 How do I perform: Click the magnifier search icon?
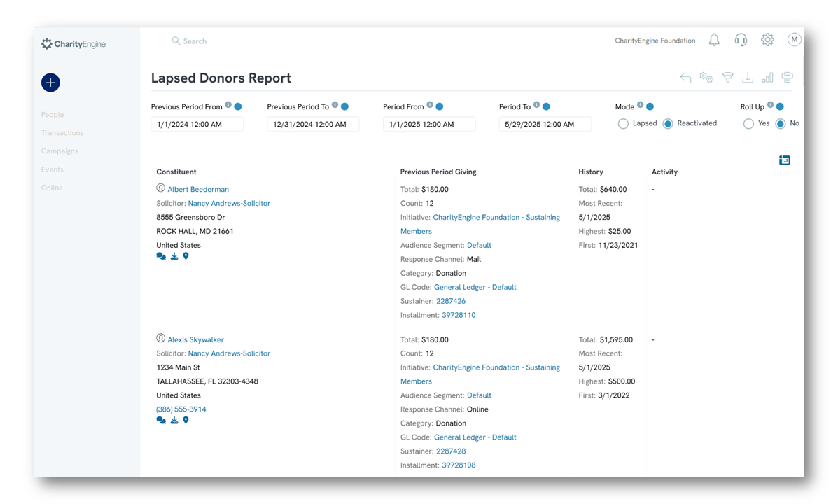176,41
